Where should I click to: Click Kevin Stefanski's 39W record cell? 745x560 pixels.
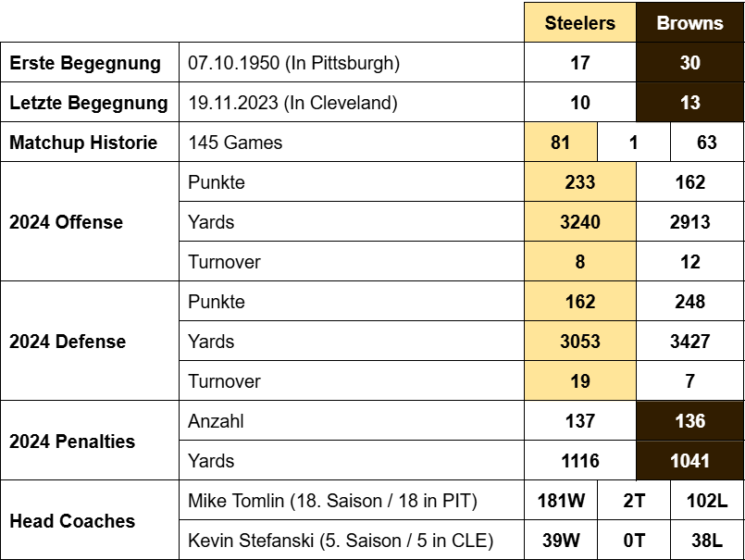pos(561,541)
